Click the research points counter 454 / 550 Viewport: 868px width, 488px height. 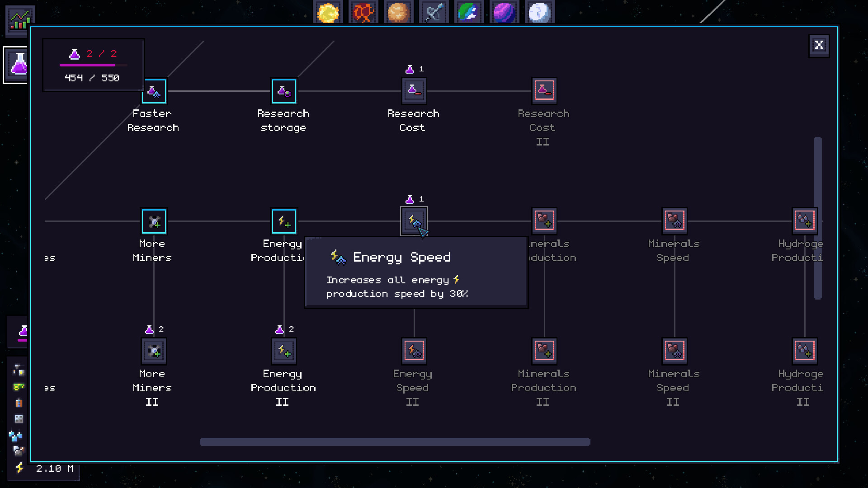tap(92, 78)
